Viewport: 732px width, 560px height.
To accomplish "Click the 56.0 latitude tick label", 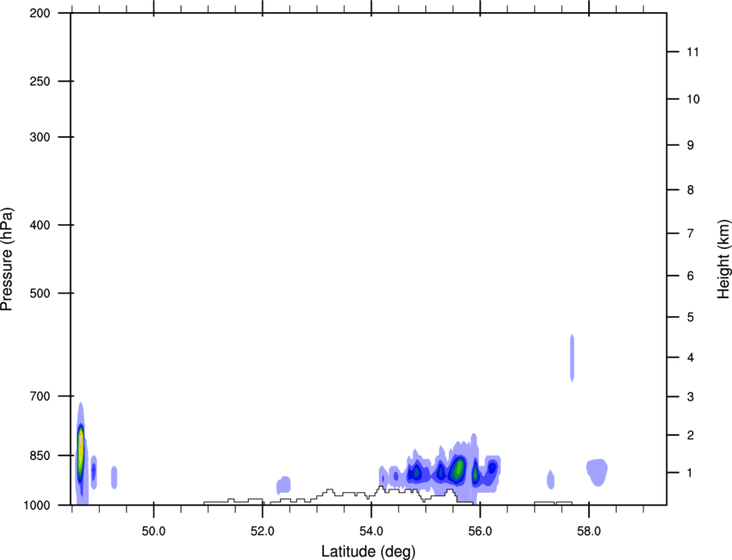I will coord(481,532).
